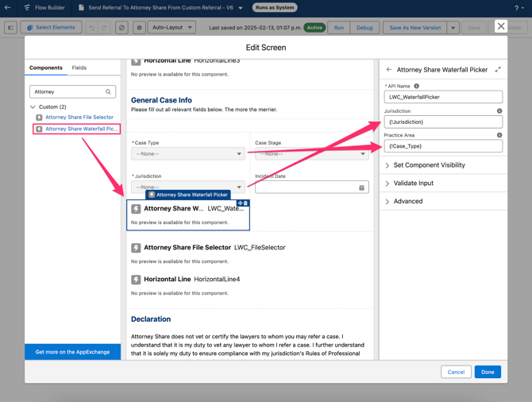
Task: Open the Case Stage dropdown
Action: [311, 154]
